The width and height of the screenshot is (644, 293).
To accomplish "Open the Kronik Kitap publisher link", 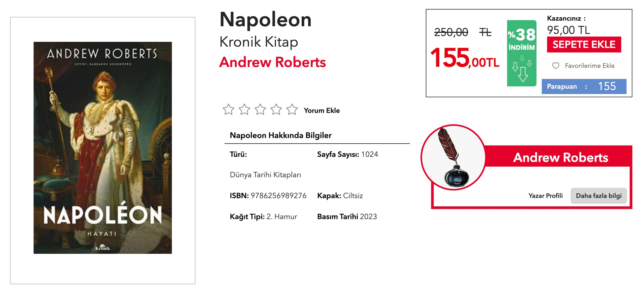I will [x=259, y=41].
